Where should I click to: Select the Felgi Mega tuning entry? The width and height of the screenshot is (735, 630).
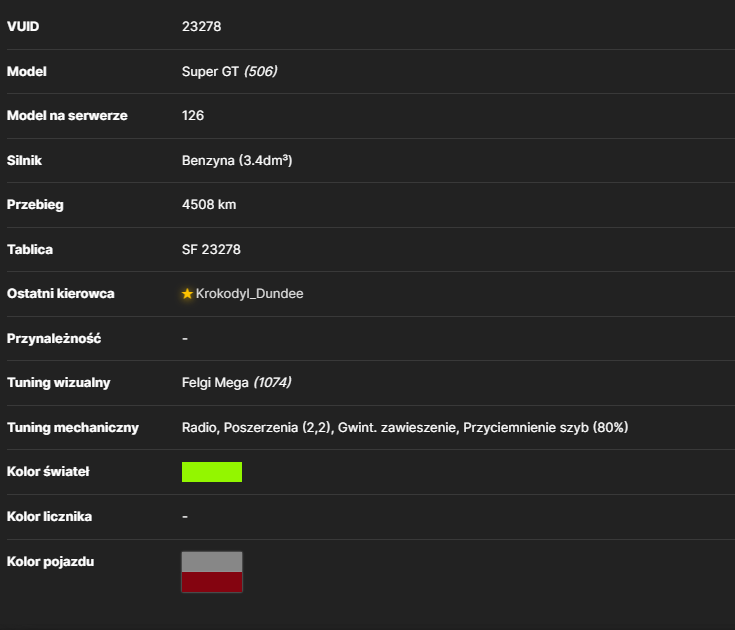point(215,382)
